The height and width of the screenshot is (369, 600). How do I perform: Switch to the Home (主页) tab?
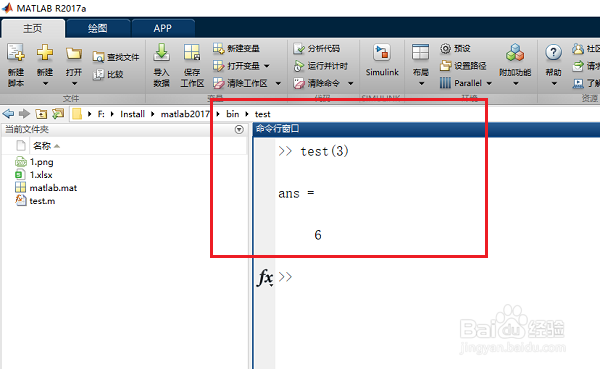coord(33,28)
